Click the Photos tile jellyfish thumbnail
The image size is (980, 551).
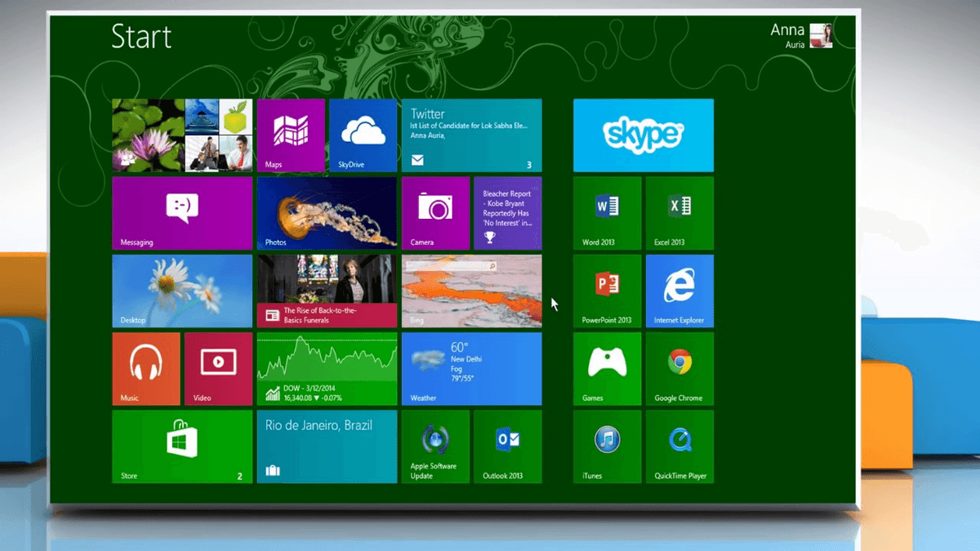327,212
